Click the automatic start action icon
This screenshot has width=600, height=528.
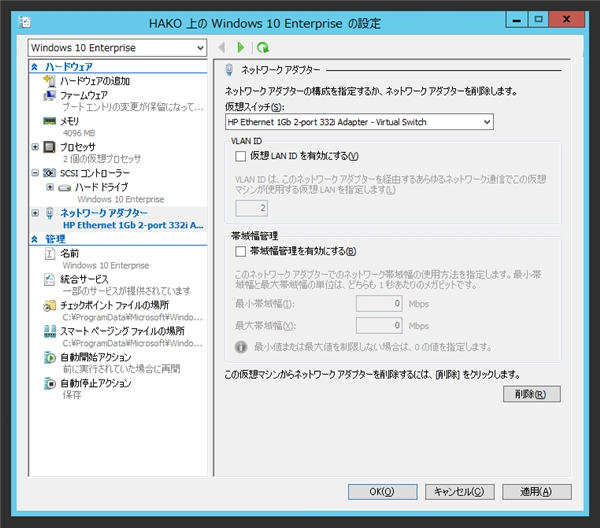tap(50, 357)
